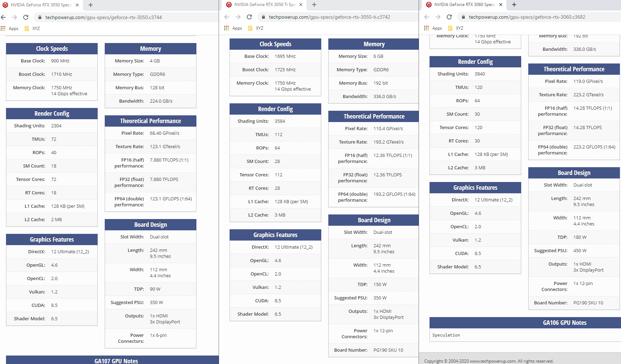Click 150 W TDP value
The height and width of the screenshot is (364, 621).
380,285
